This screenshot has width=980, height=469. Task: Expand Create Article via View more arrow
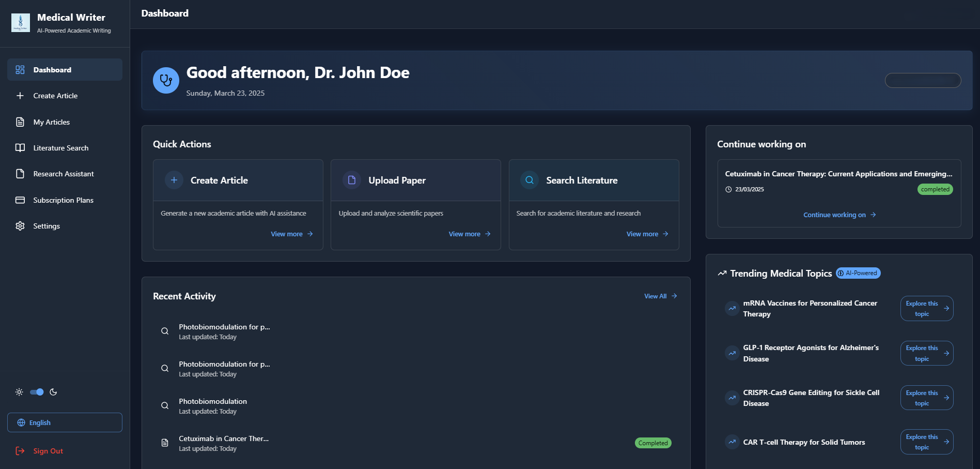pos(291,234)
